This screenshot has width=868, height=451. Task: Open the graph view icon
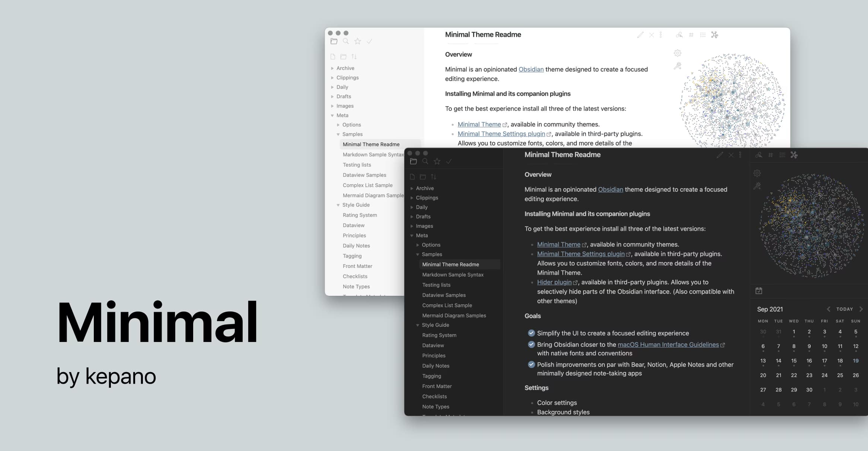tap(794, 155)
